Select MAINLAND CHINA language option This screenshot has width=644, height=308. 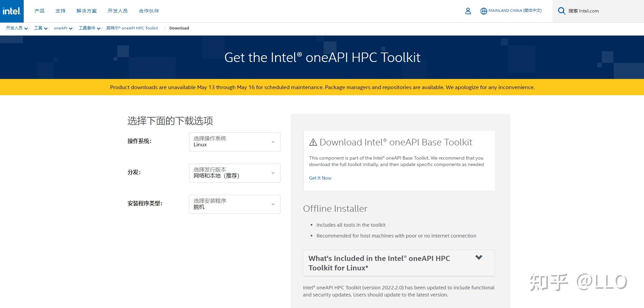[515, 11]
